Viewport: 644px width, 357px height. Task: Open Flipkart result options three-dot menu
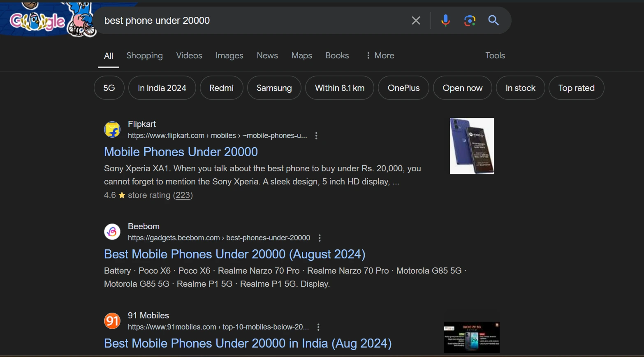[x=316, y=136]
